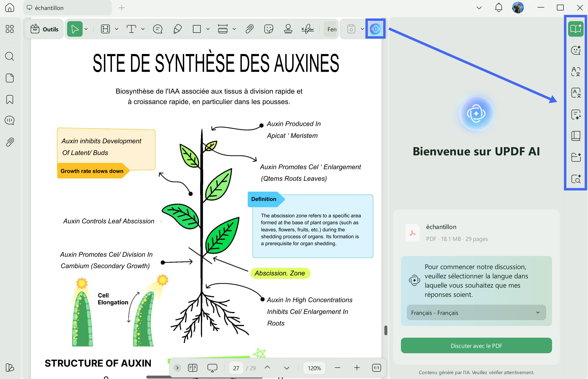Select the signature tool

(308, 29)
